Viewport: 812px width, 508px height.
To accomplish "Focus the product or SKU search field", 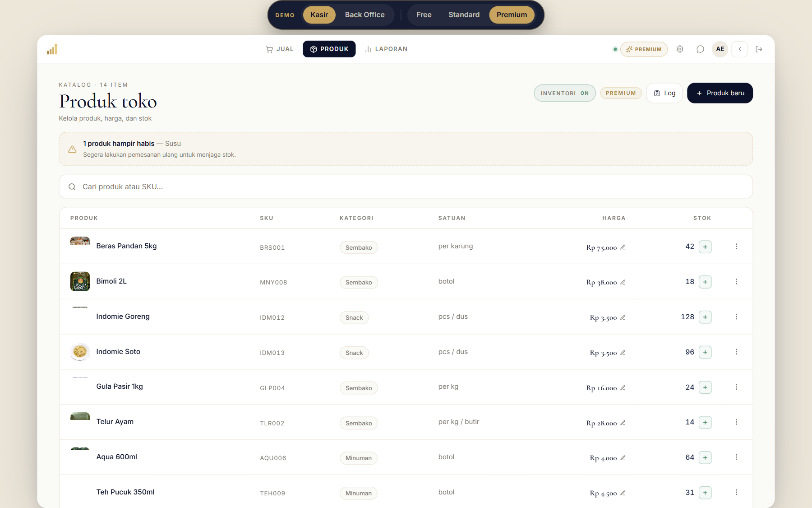I will (406, 186).
